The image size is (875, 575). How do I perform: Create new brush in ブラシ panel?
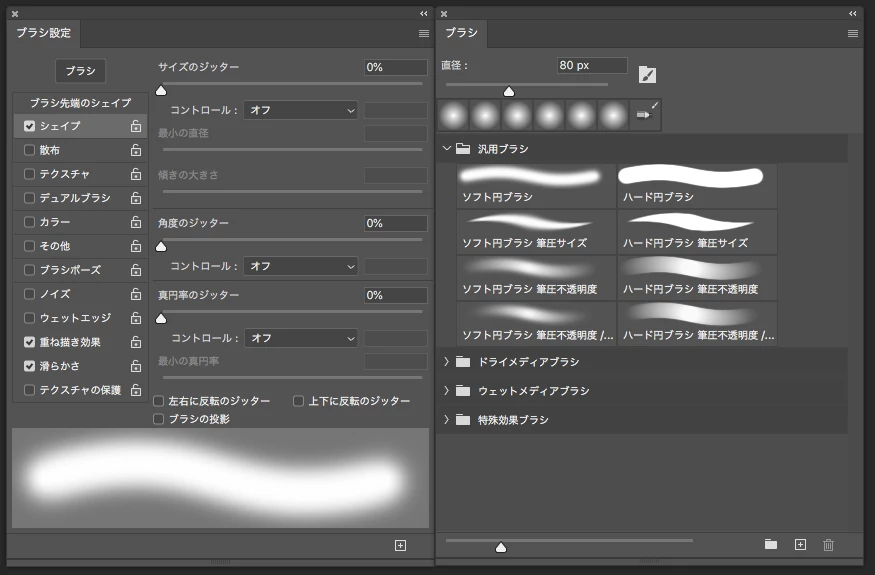pos(800,544)
